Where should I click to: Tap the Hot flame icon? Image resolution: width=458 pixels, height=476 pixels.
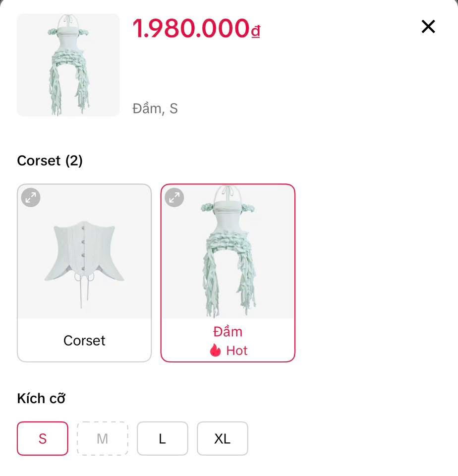tap(216, 351)
